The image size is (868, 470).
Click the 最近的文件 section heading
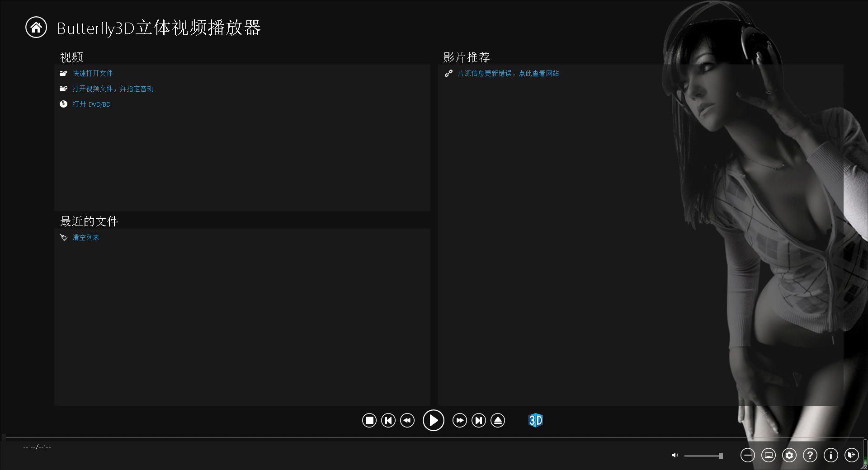(x=89, y=221)
